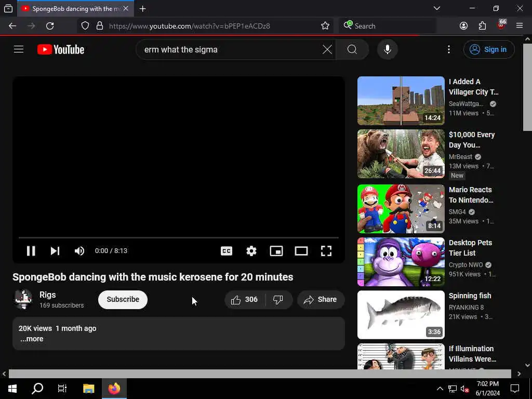The image size is (532, 399).
Task: Bookmark this page with star icon
Action: pyautogui.click(x=325, y=26)
